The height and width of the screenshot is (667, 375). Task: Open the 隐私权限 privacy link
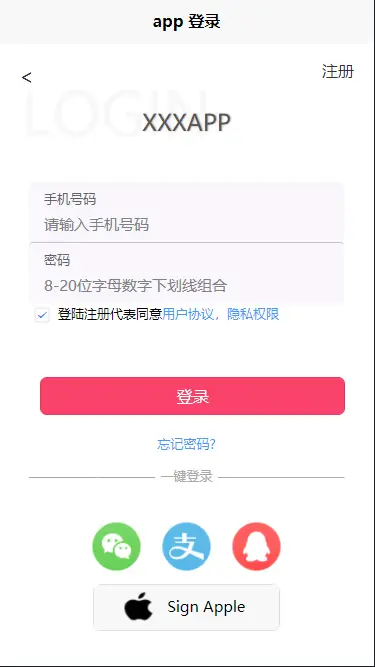pyautogui.click(x=253, y=314)
